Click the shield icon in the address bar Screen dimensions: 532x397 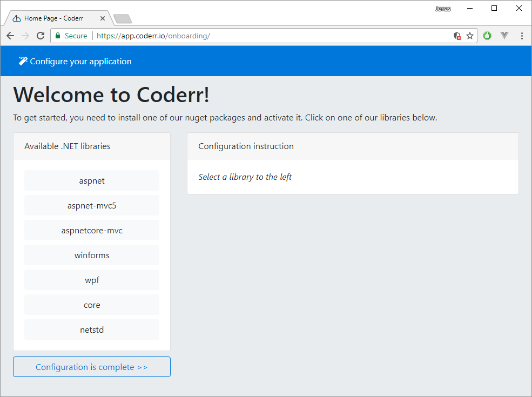(457, 36)
